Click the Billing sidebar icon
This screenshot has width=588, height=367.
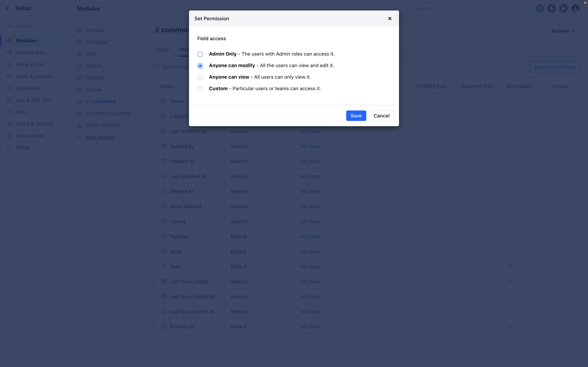click(9, 147)
